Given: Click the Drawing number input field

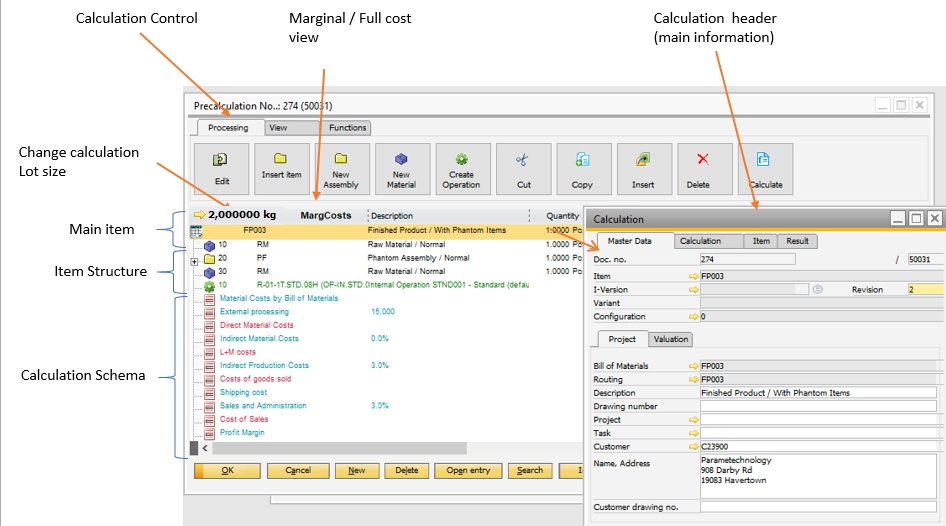Looking at the screenshot, I should (x=817, y=406).
